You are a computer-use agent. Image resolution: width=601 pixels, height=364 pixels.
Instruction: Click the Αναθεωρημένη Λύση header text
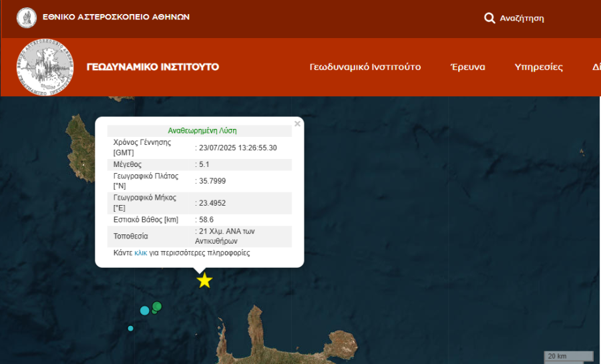tap(202, 131)
